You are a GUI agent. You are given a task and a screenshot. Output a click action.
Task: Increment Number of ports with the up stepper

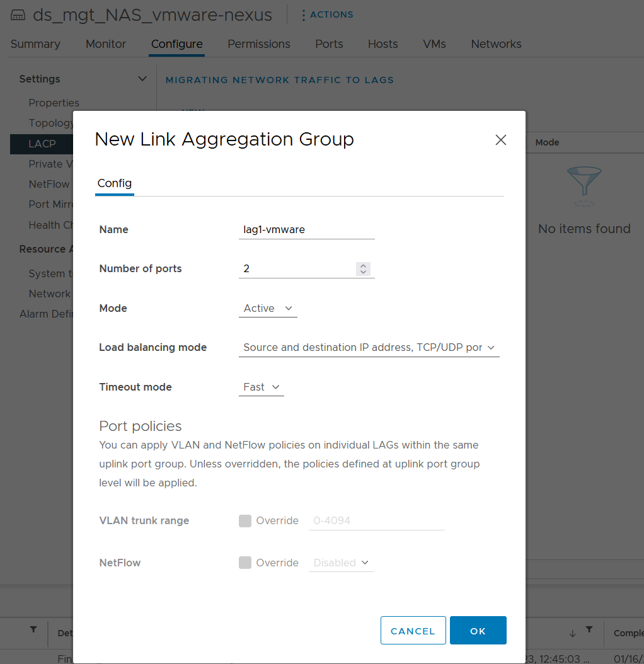coord(363,265)
